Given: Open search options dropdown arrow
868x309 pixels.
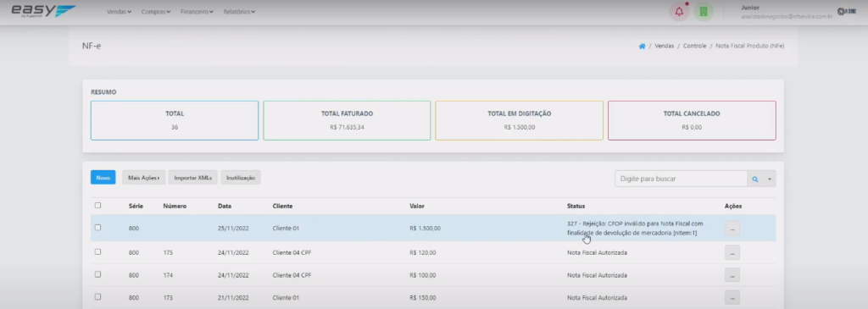Looking at the screenshot, I should click(769, 179).
